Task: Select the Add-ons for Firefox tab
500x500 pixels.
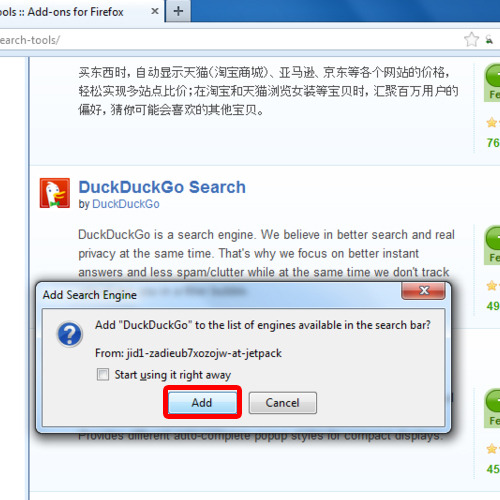Action: (77, 12)
